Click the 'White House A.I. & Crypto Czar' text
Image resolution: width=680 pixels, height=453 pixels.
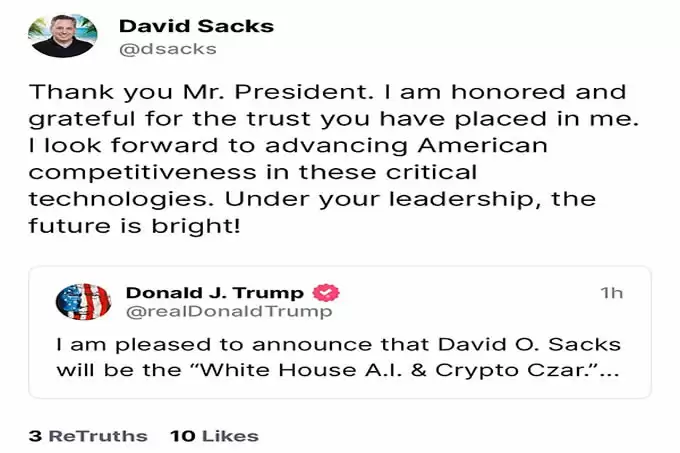(x=395, y=371)
